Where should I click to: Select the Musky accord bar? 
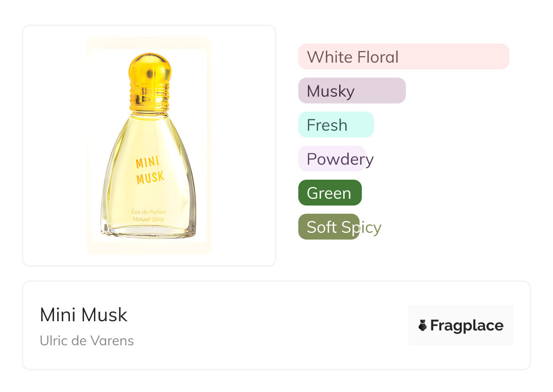click(x=351, y=91)
